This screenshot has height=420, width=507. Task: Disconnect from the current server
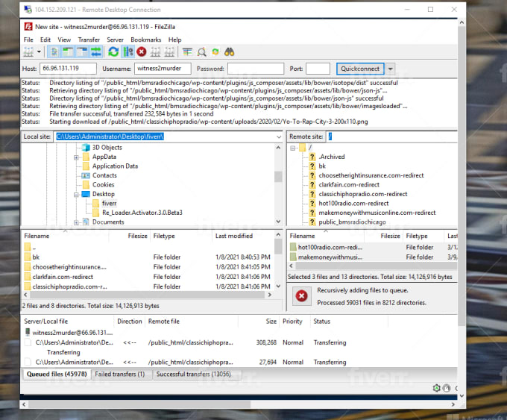[x=156, y=51]
